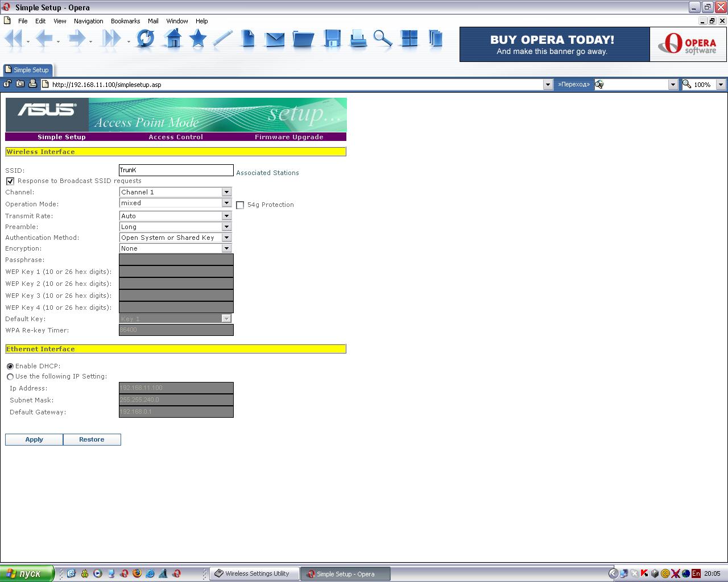Select Use the following IP Setting radio
Image resolution: width=728 pixels, height=582 pixels.
point(10,377)
